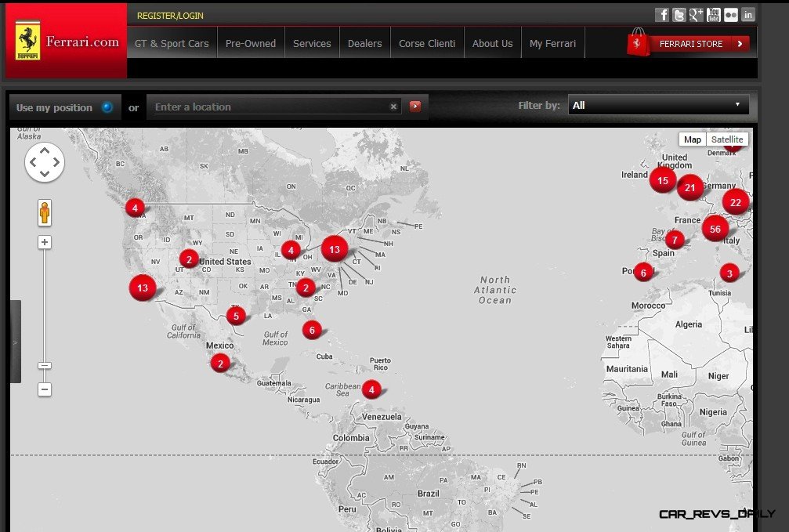This screenshot has width=789, height=532.
Task: Click the red shopping bag store icon
Action: click(638, 42)
